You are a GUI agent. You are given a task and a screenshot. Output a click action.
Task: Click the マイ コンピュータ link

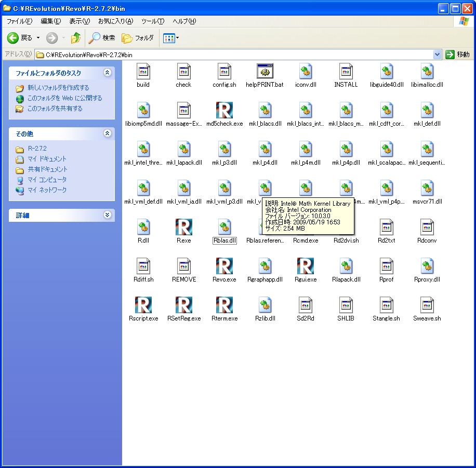pos(47,180)
